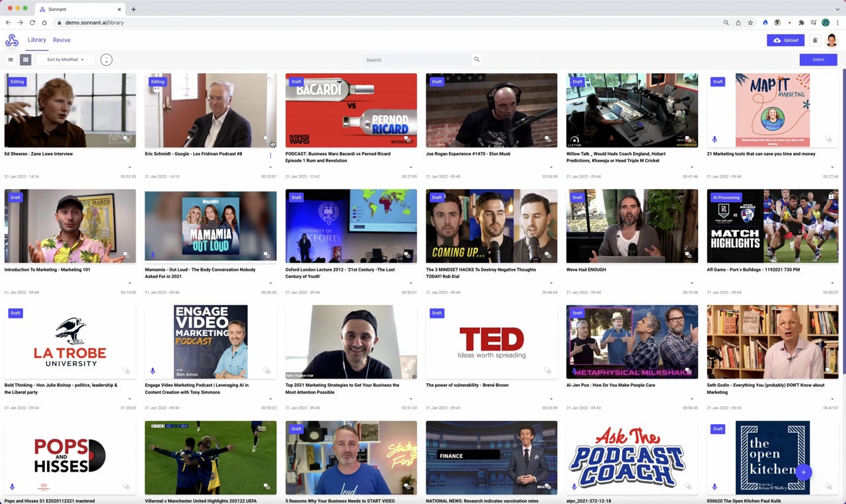Expand details arrow under Bacardi podcast card
Viewport: 846px width, 504px height.
pos(410,168)
